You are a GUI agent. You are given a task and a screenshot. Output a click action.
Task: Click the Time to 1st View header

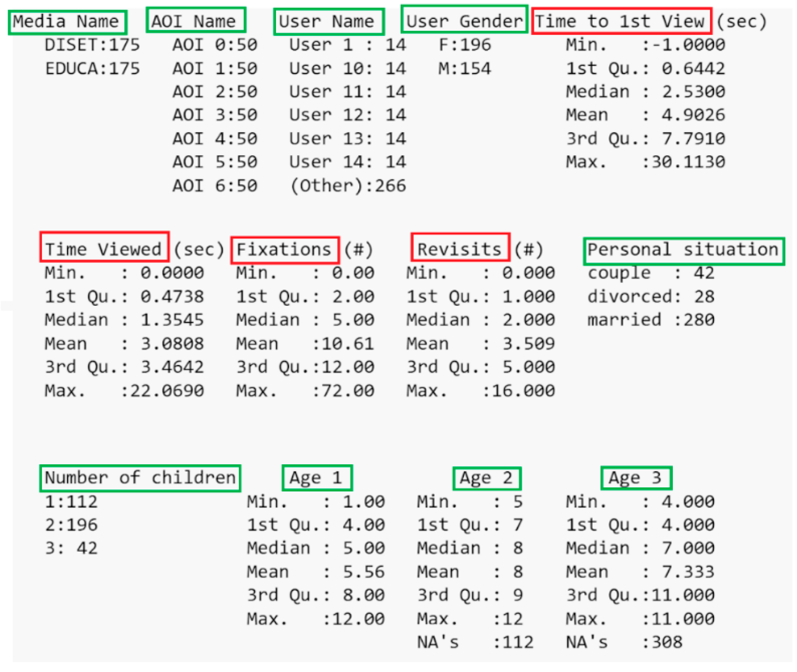click(621, 21)
